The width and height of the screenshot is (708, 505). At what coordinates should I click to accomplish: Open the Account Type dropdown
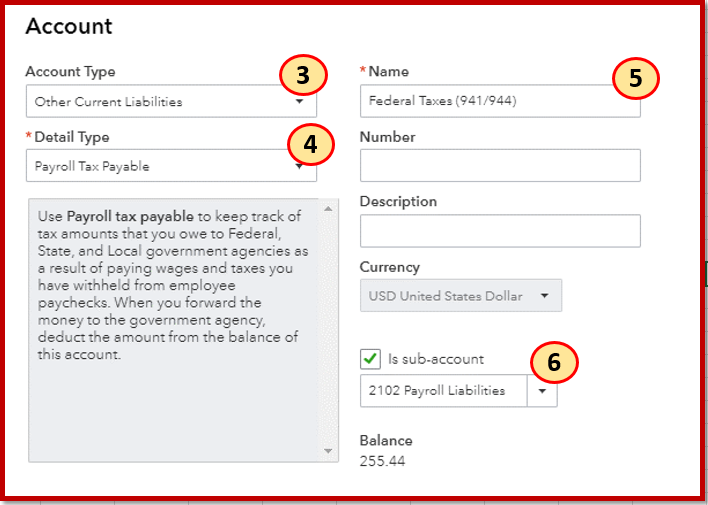tap(171, 101)
